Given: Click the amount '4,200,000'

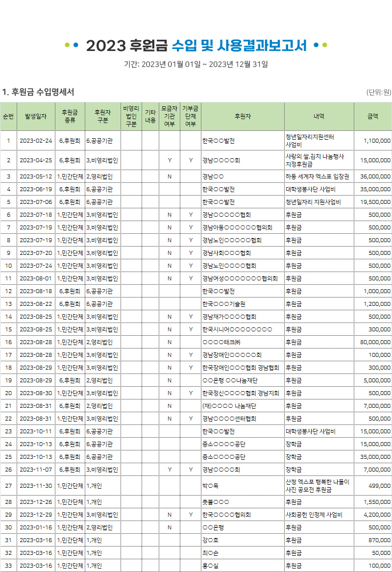Looking at the screenshot, I should tap(377, 515).
